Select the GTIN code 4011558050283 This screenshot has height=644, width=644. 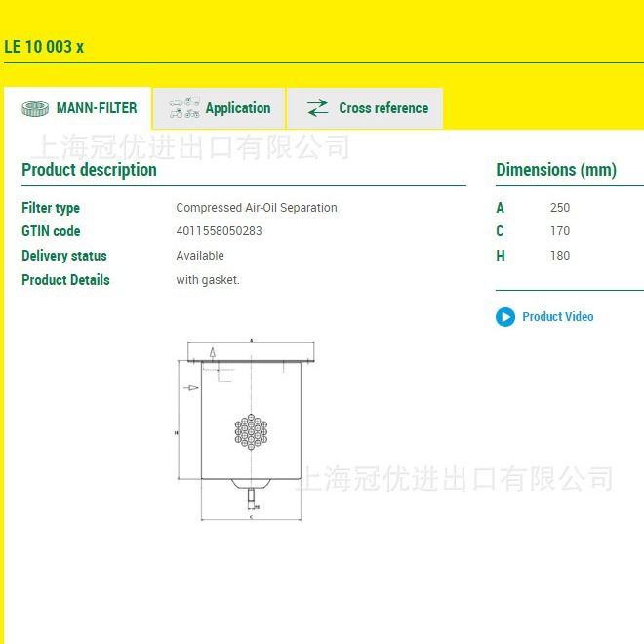(219, 231)
